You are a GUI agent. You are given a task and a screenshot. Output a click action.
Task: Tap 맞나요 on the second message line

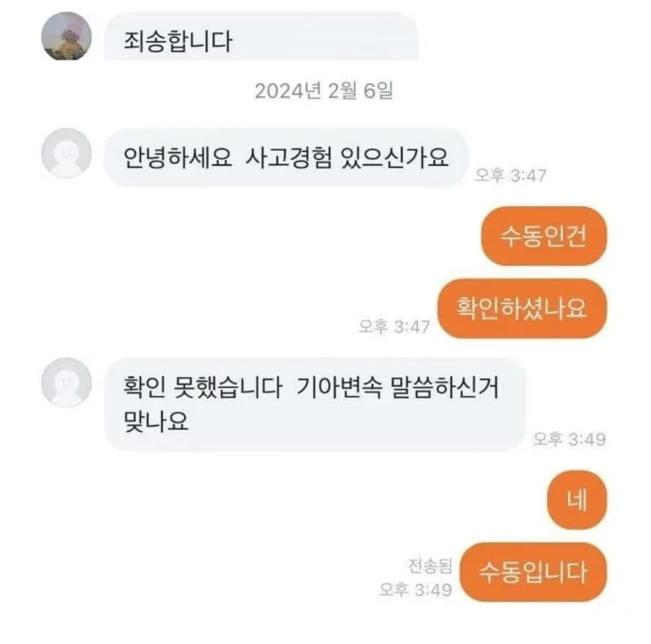(x=156, y=421)
